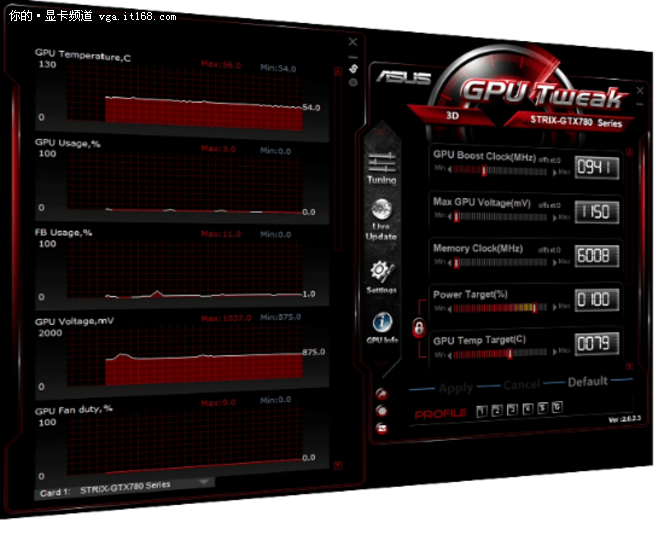
Task: Increase GPU Boost Clock with Max arrow
Action: click(x=555, y=173)
